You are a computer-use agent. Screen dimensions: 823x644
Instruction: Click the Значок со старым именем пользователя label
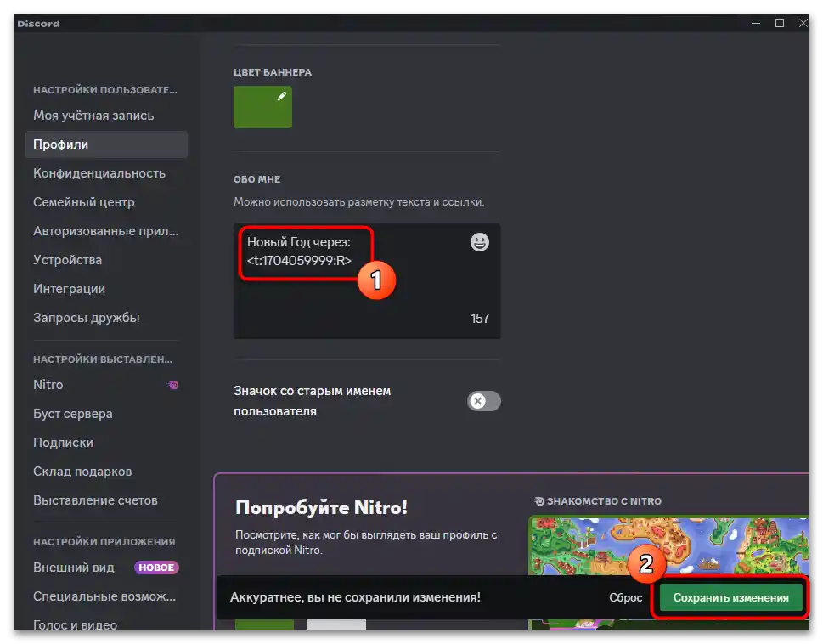pos(312,401)
